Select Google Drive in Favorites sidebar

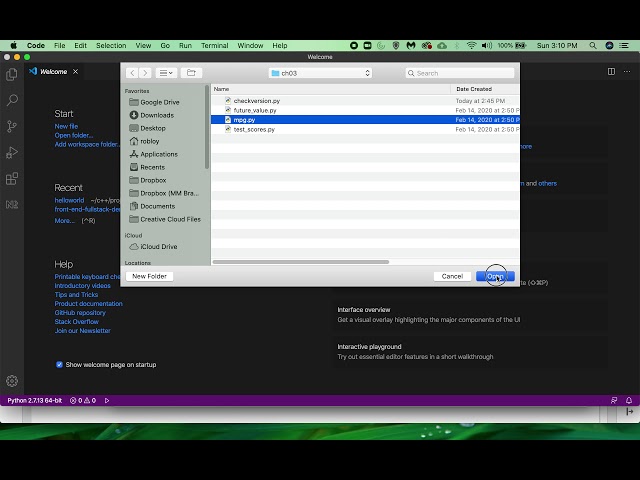pos(154,102)
